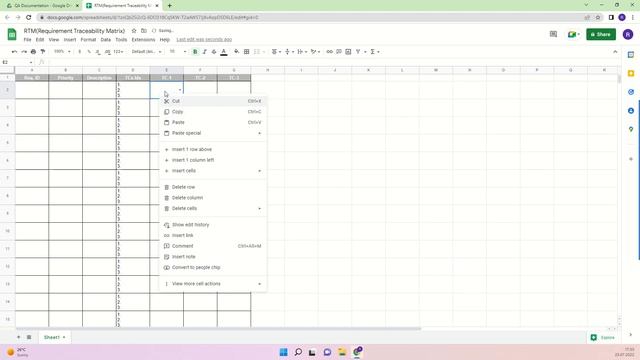Insert a chart from the toolbar

tap(348, 52)
